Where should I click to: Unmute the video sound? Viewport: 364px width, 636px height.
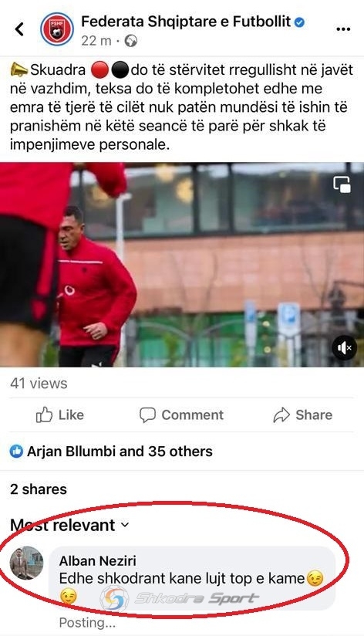click(x=344, y=348)
